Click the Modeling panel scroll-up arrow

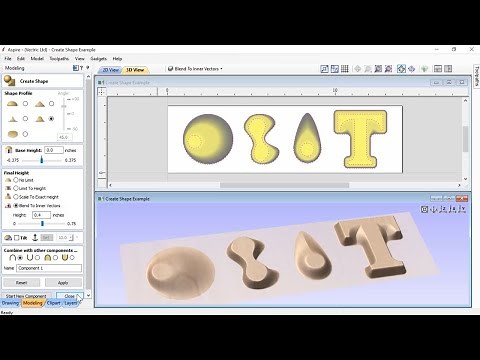(88, 77)
